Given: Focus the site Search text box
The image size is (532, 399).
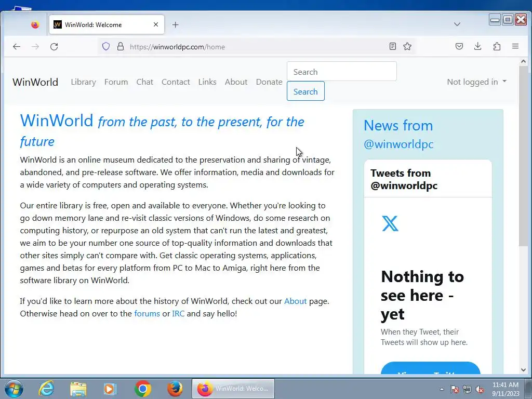Looking at the screenshot, I should 342,72.
